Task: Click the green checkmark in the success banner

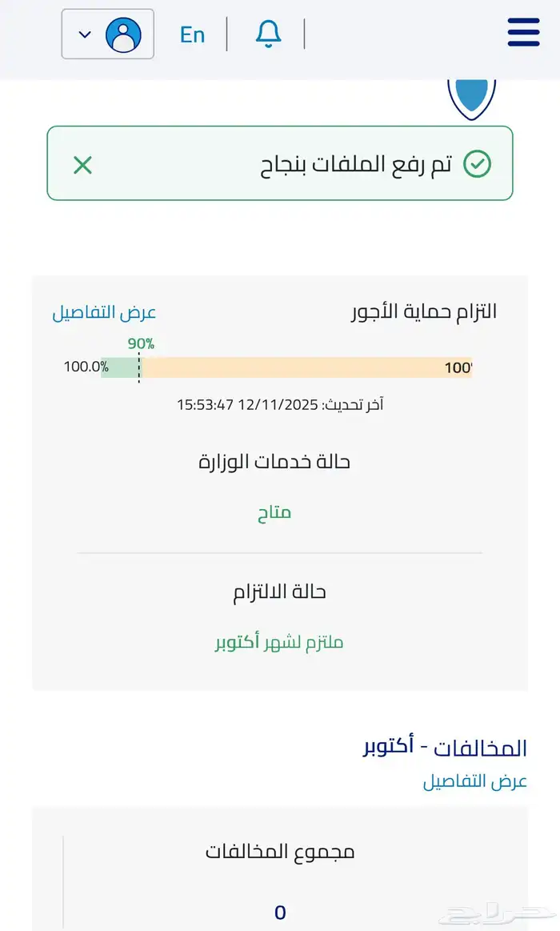Action: (476, 164)
